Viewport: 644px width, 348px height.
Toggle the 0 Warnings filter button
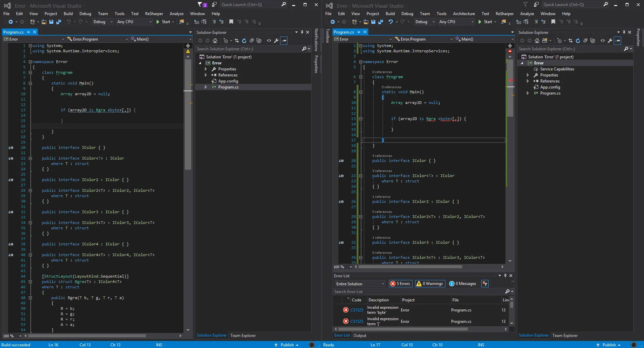pos(430,284)
